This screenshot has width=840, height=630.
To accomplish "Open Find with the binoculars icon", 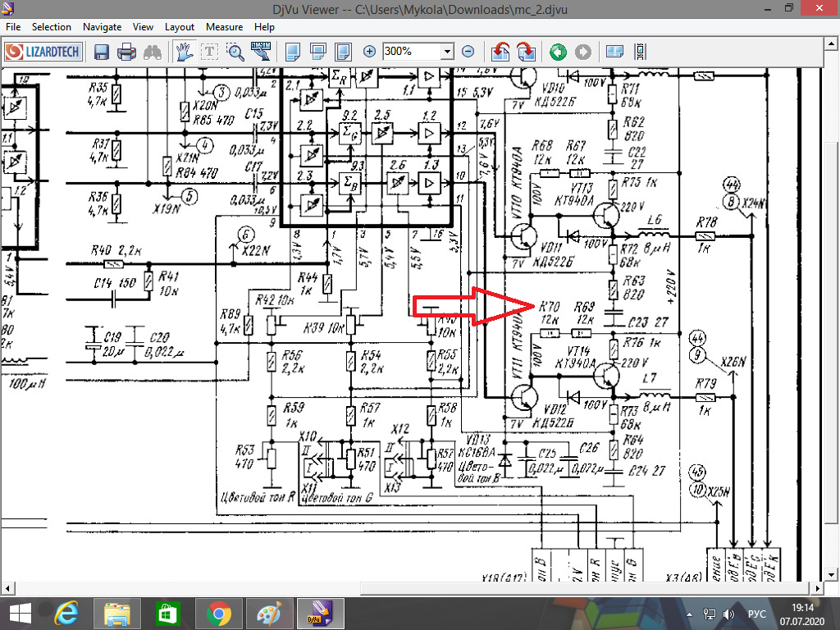I will 152,52.
